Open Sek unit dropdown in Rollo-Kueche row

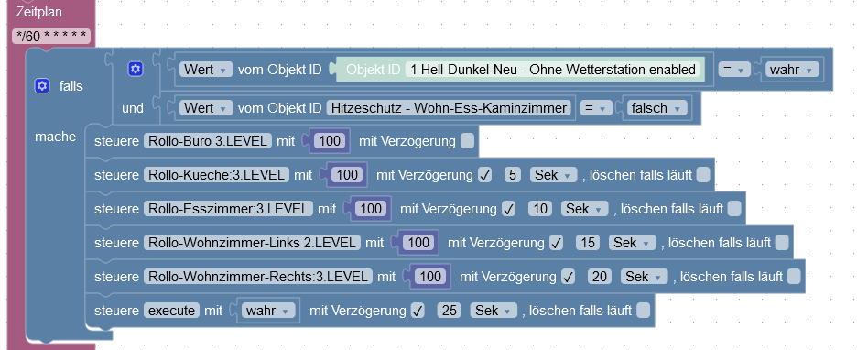coord(554,175)
